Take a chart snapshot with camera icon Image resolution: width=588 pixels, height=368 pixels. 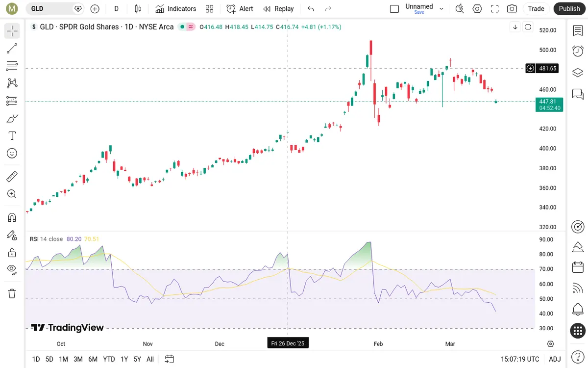tap(512, 9)
